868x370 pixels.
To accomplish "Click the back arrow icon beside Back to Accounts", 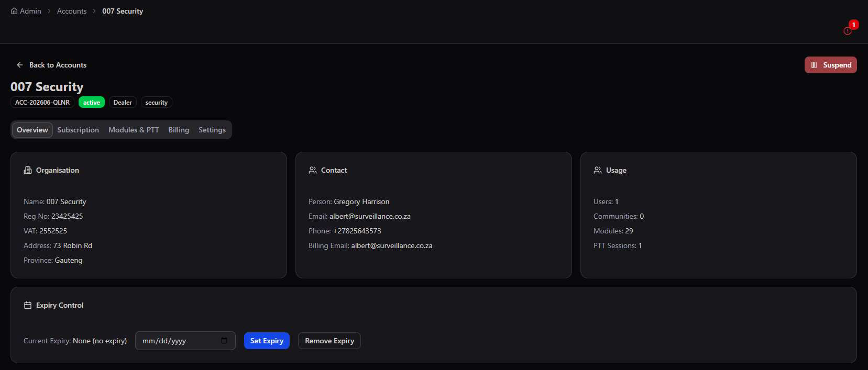I will click(x=20, y=65).
